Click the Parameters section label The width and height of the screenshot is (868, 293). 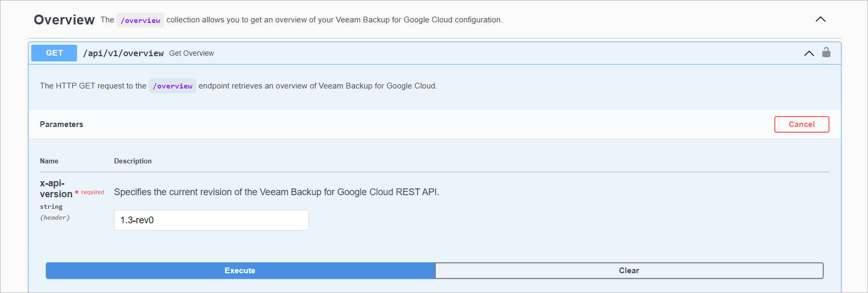point(61,124)
